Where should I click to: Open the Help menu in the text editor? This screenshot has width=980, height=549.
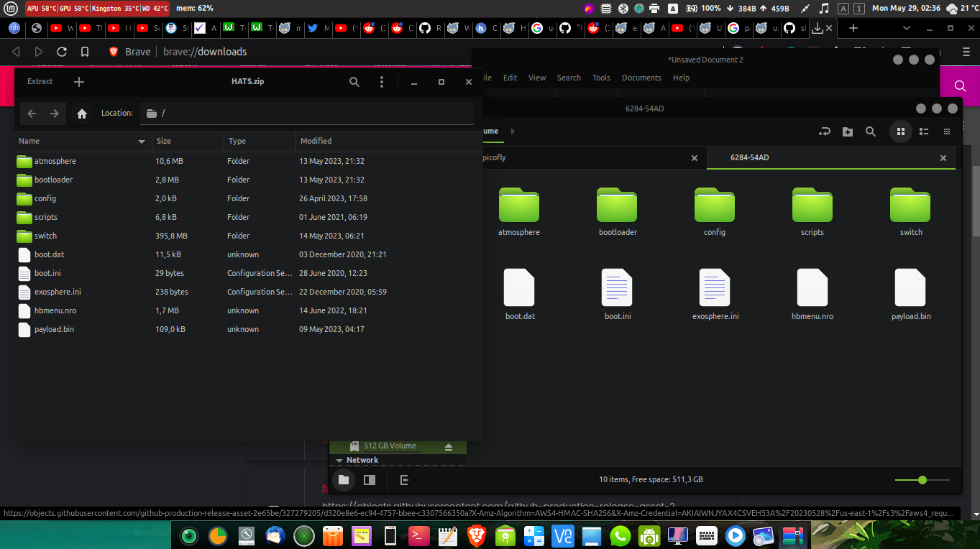(x=681, y=78)
